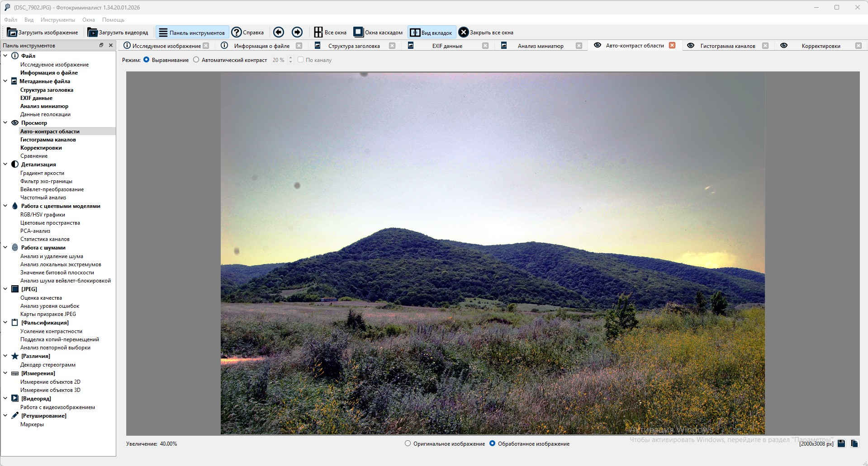Viewport: 868px width, 466px height.
Task: Click the Close All Windows (Закрыть все окна) icon
Action: coord(463,33)
